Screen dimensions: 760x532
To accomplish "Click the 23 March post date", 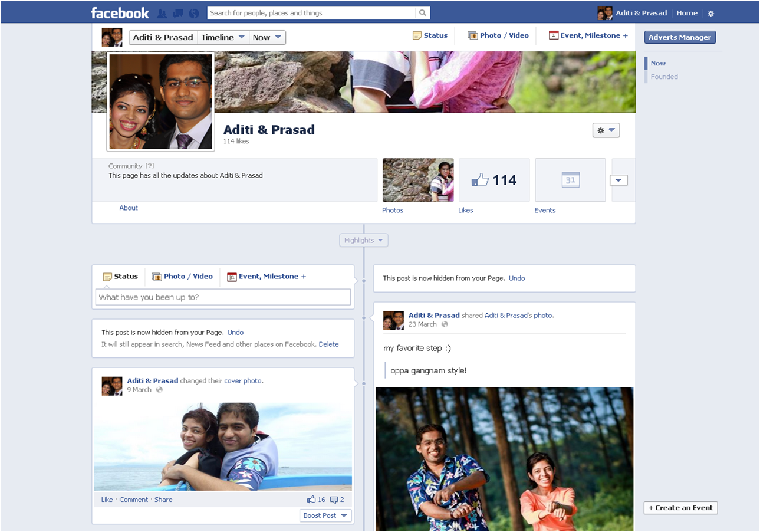I will [x=423, y=324].
